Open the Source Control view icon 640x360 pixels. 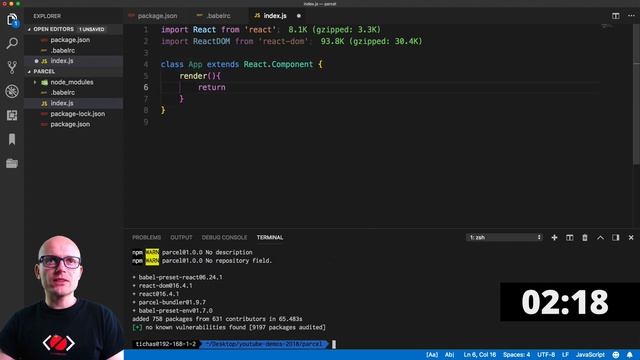12,67
